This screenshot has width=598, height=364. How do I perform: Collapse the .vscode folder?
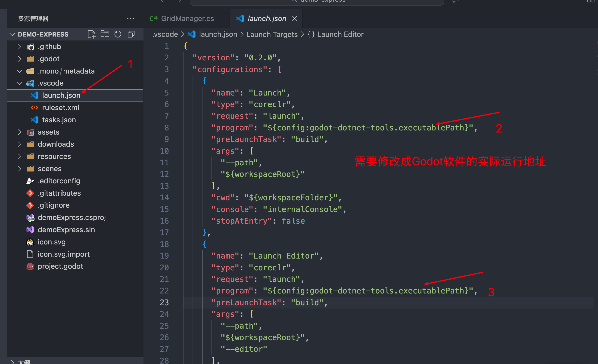pos(20,83)
